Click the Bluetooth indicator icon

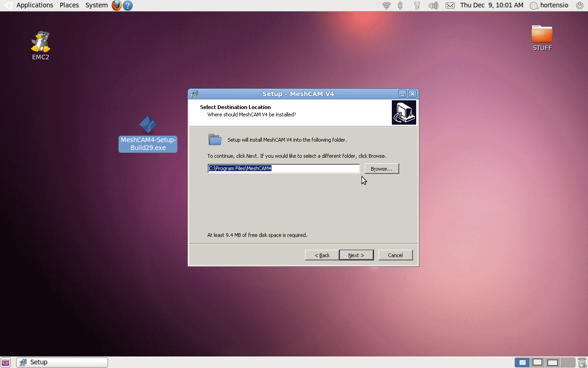tap(400, 6)
